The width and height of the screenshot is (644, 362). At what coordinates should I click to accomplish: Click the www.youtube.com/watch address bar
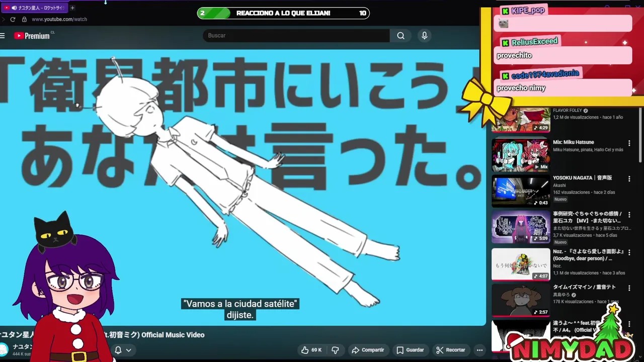tap(59, 19)
